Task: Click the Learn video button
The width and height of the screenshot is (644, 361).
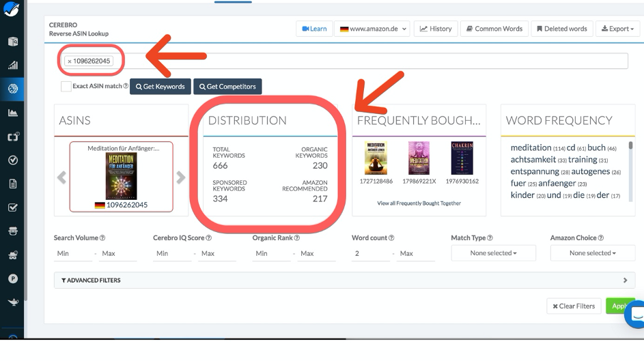Action: [x=314, y=29]
